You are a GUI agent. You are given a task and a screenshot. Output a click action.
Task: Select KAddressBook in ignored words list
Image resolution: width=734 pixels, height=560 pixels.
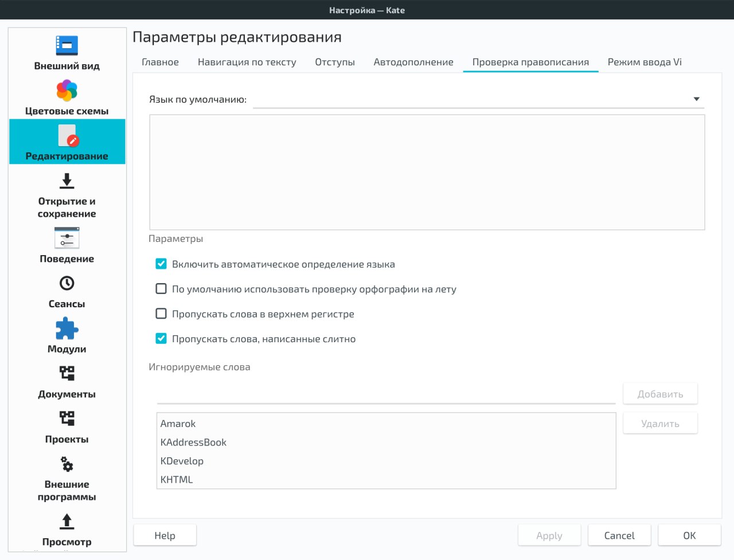tap(386, 442)
